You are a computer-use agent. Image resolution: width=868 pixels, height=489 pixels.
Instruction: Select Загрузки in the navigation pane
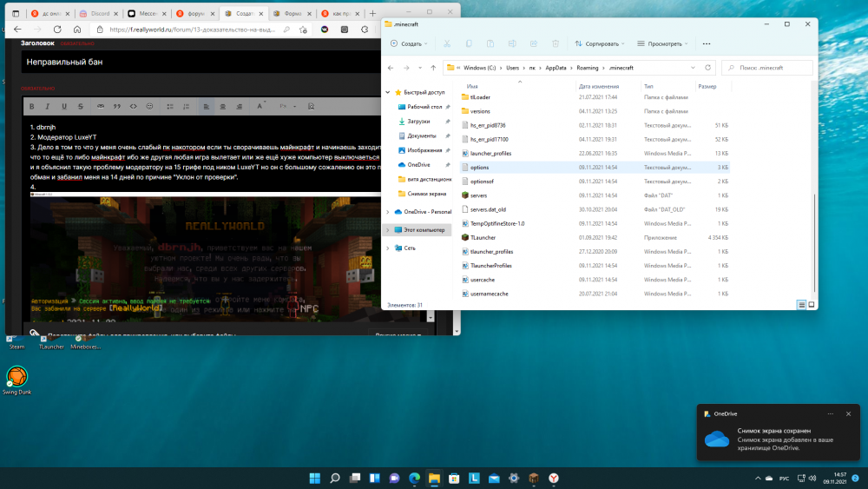tap(418, 122)
